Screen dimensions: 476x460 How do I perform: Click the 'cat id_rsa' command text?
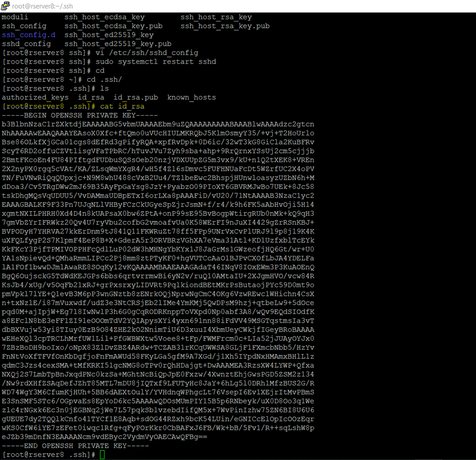pyautogui.click(x=122, y=106)
